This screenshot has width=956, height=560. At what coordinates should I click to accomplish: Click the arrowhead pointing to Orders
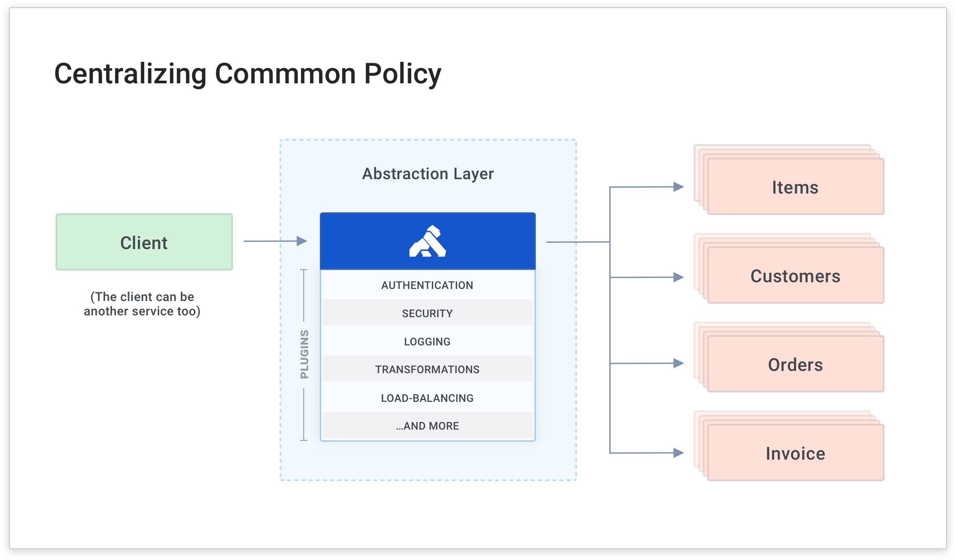pos(678,363)
